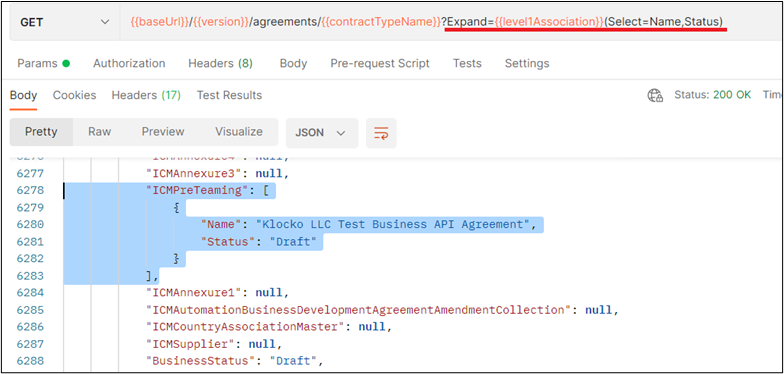Screen dimensions: 784x374
Task: Click line number 6288
Action: (x=30, y=361)
